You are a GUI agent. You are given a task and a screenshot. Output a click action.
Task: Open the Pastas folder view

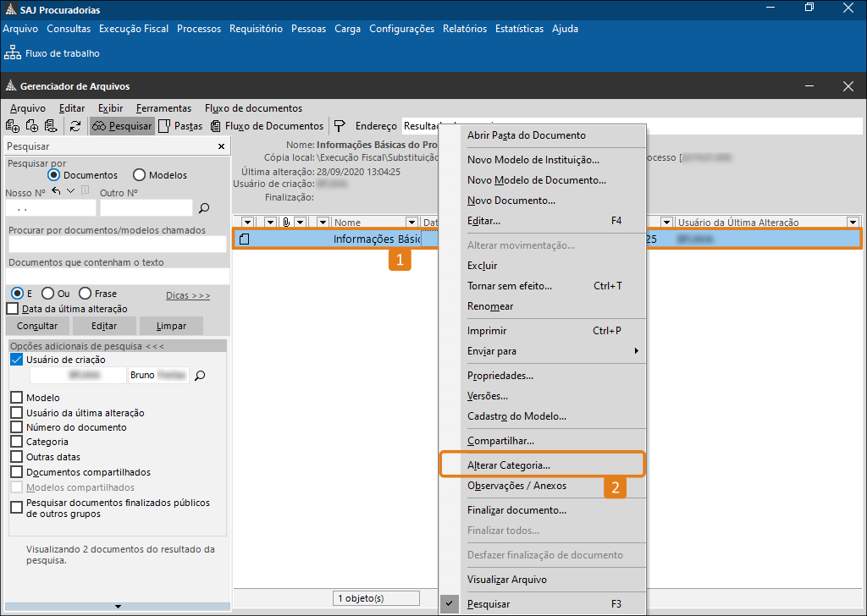pos(180,126)
